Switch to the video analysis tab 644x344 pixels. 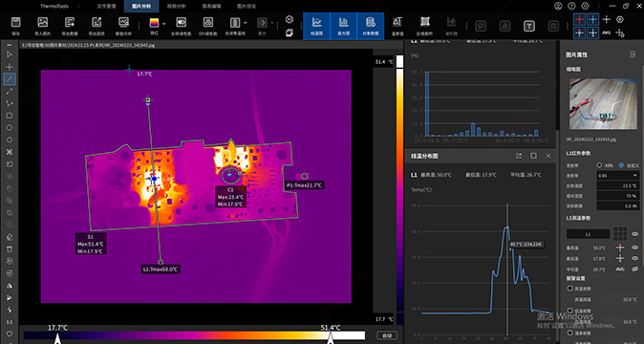point(176,6)
